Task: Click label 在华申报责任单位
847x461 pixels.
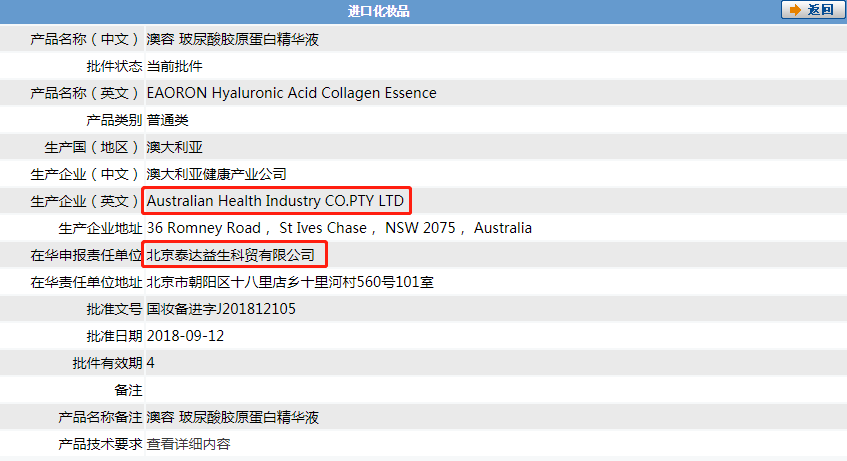Action: (86, 255)
